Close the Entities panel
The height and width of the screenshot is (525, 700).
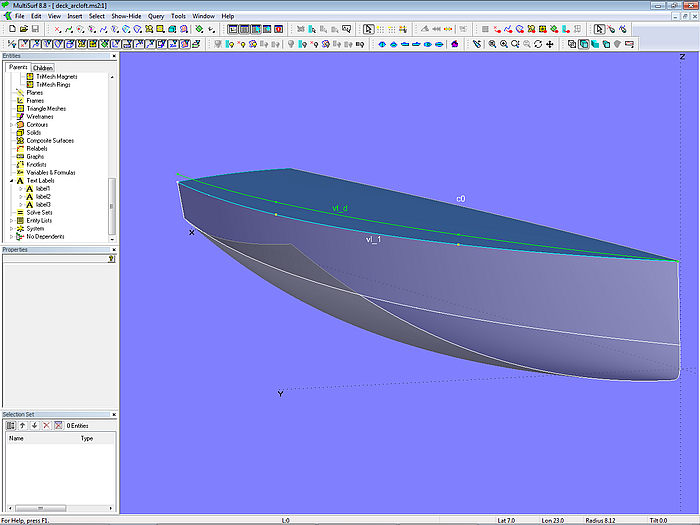tap(113, 56)
